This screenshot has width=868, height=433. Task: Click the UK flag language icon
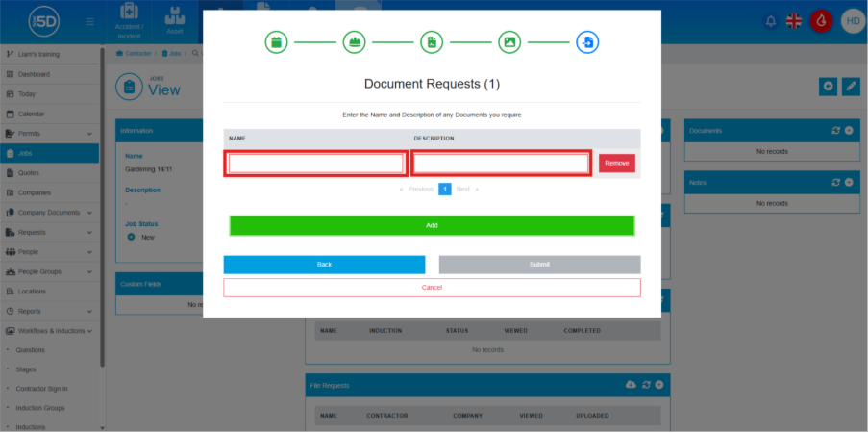(x=796, y=21)
